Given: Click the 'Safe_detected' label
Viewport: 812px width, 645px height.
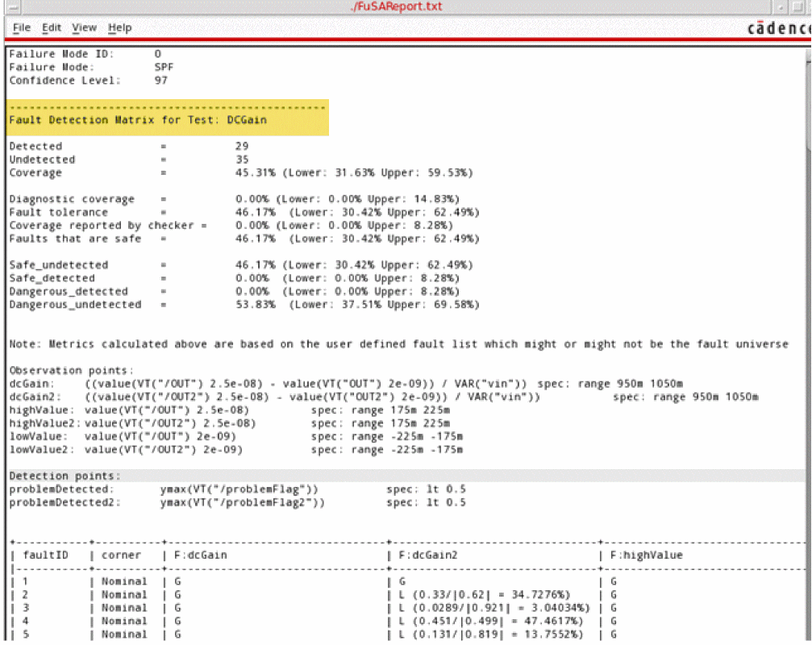Looking at the screenshot, I should tap(52, 278).
